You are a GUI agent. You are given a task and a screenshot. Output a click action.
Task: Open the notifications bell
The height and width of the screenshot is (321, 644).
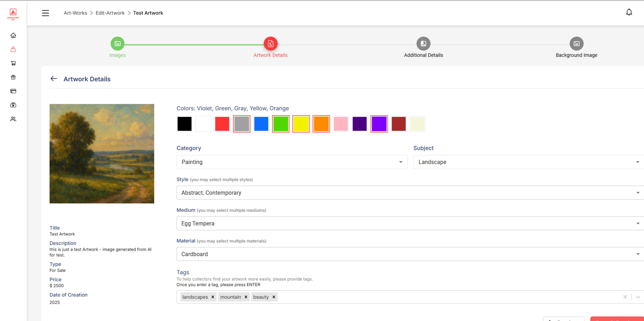(x=629, y=12)
